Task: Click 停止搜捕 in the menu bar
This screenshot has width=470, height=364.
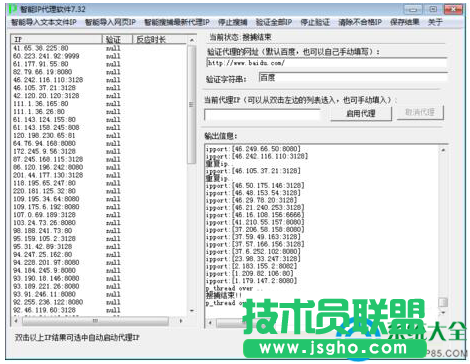Action: point(232,22)
